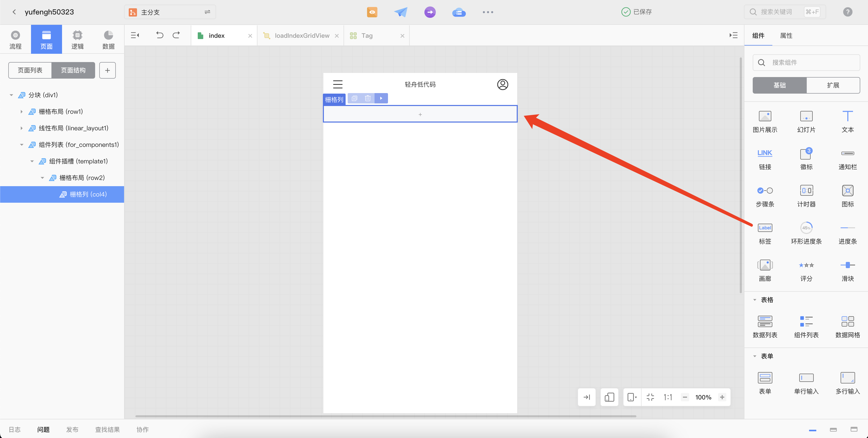Open the device size dropdown
The image size is (868, 438).
[632, 397]
